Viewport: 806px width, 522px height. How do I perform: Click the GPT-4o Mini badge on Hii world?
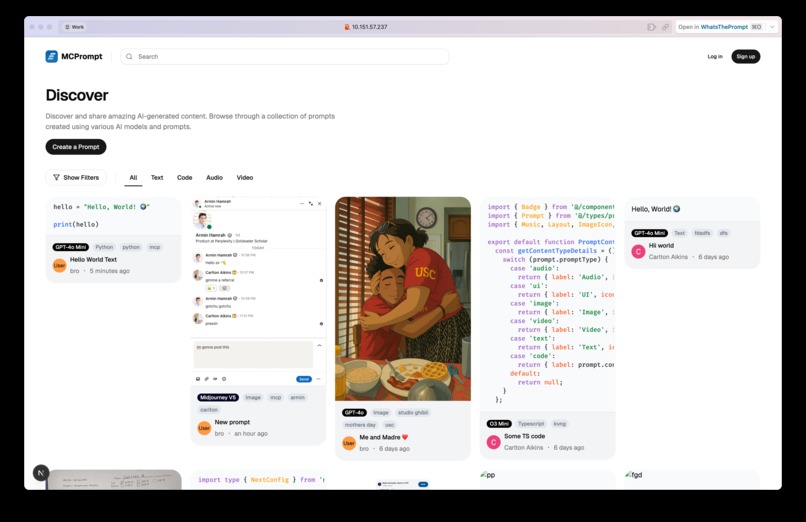tap(650, 233)
